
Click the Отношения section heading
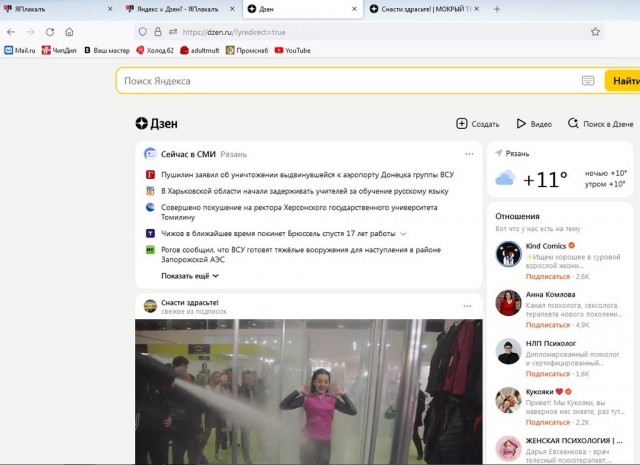coord(517,216)
